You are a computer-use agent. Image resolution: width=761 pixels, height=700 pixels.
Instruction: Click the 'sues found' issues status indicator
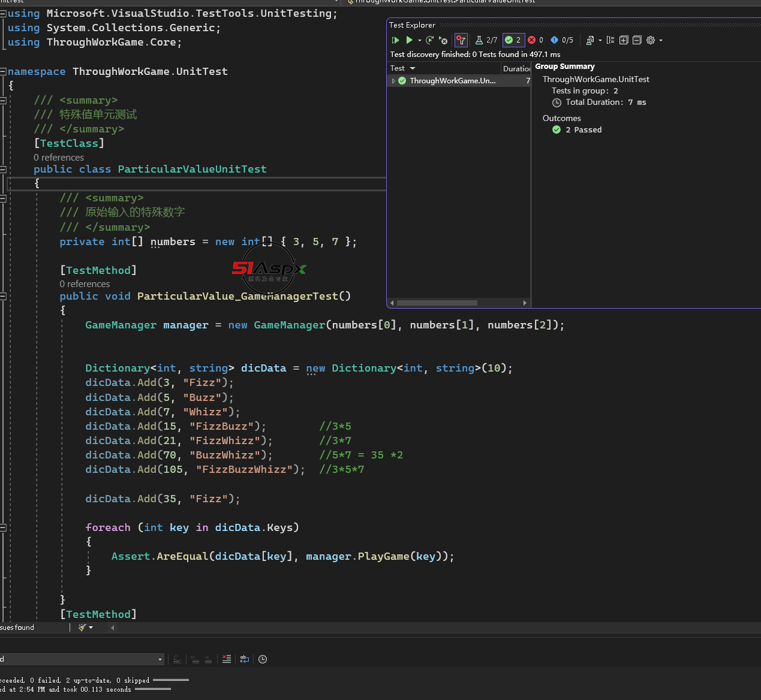[x=17, y=627]
